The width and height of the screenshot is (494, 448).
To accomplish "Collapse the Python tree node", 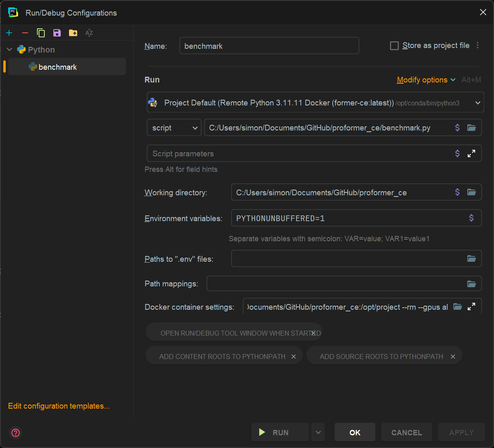I will (9, 49).
